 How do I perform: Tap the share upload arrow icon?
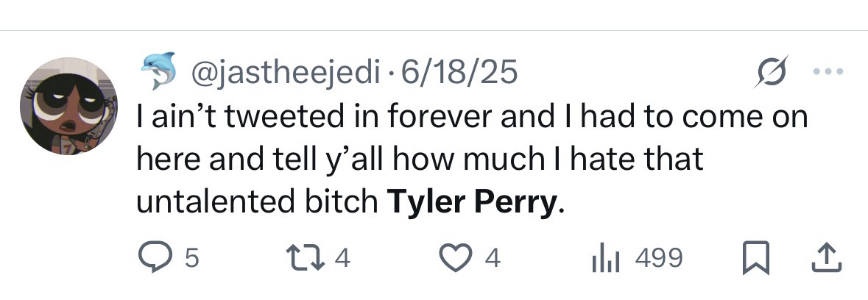point(826,258)
